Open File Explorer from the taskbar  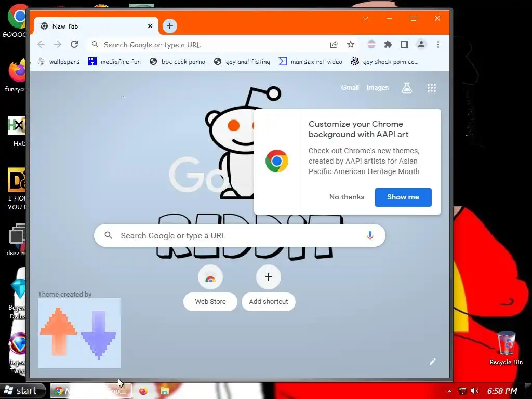(165, 391)
